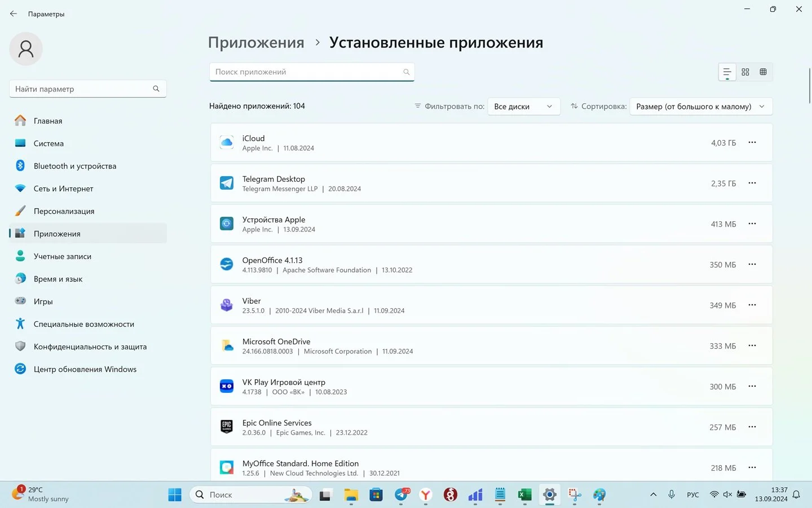Select Приложения in the sidebar

88,234
